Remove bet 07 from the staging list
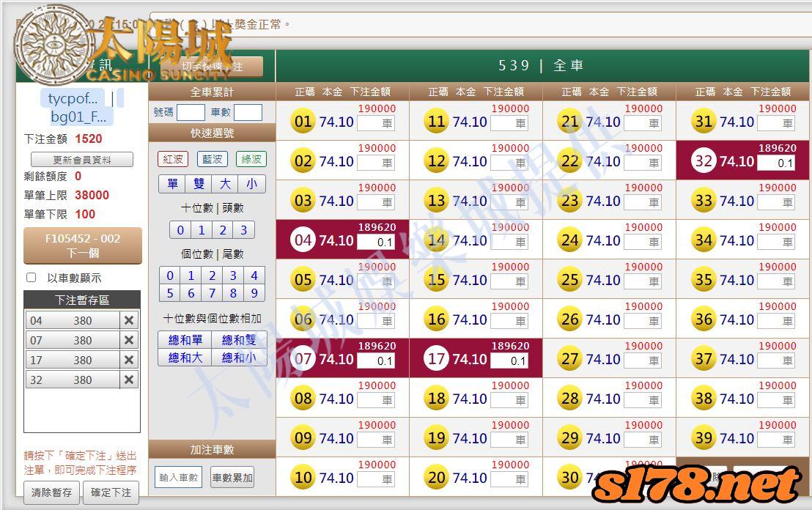812x510 pixels. point(129,340)
